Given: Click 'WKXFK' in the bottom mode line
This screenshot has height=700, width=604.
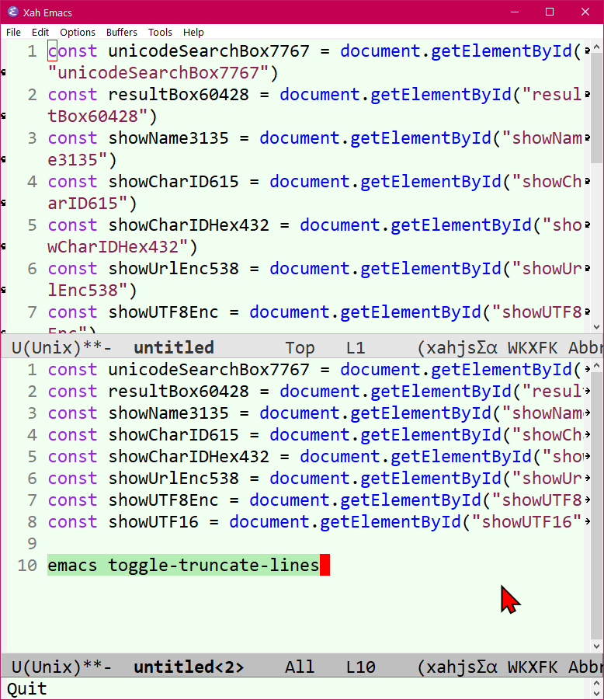Looking at the screenshot, I should click(x=533, y=667).
